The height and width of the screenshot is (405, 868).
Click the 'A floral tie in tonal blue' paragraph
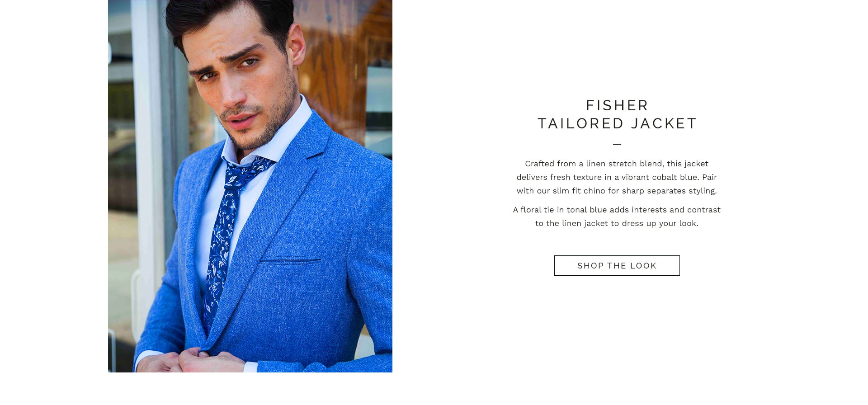617,217
